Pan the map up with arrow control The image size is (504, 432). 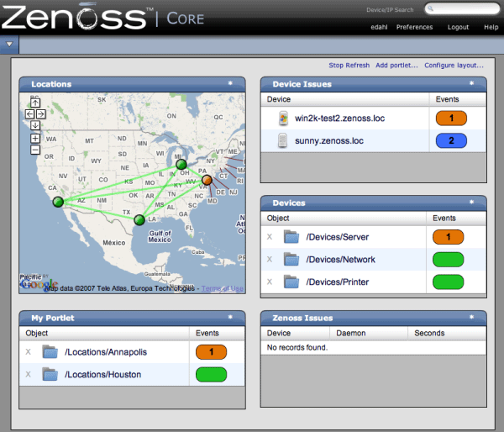coord(35,103)
